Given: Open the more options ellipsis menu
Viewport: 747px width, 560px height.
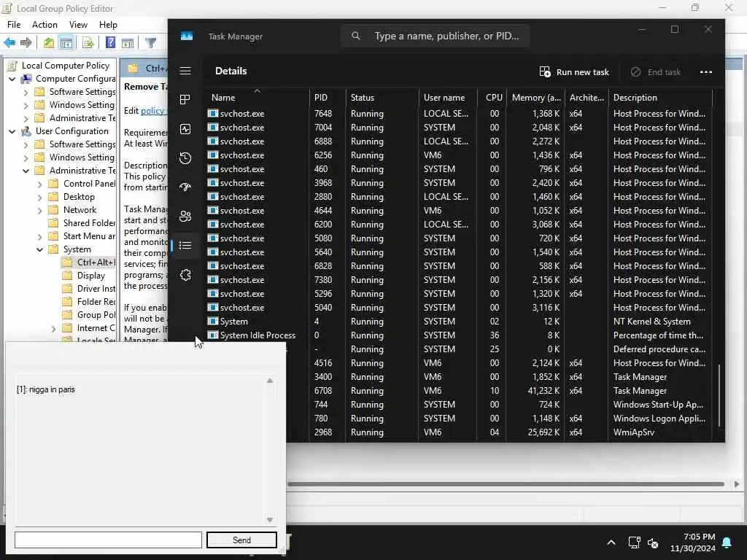Looking at the screenshot, I should pos(706,72).
